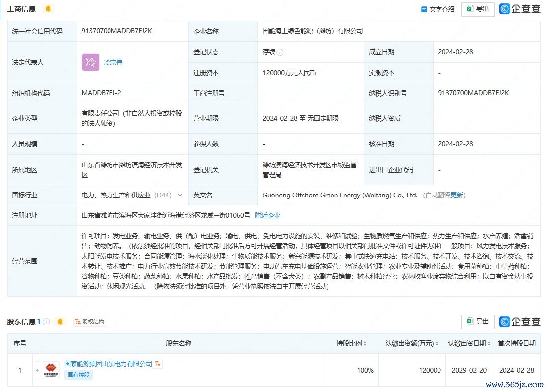The image size is (547, 392).
Task: Open the 附近企业 nearby companies link
Action: tap(268, 215)
